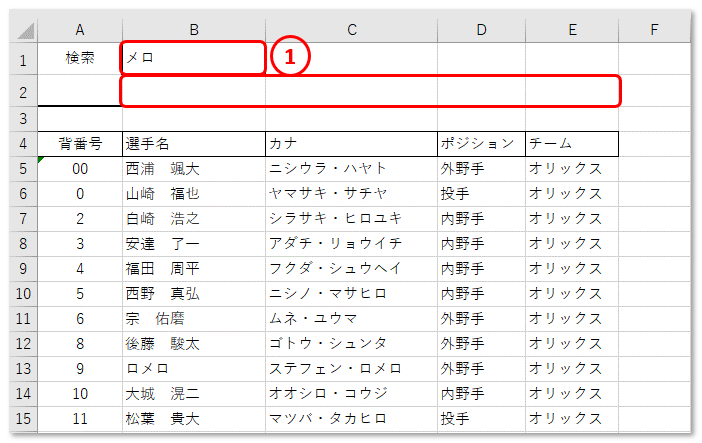Click the チーム header cell
702x443 pixels.
tap(572, 144)
